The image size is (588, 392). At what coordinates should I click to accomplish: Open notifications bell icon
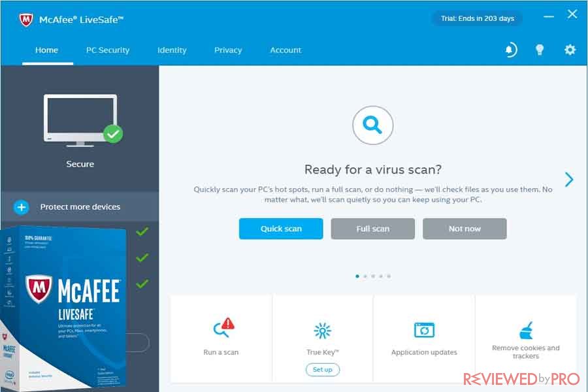click(x=510, y=50)
